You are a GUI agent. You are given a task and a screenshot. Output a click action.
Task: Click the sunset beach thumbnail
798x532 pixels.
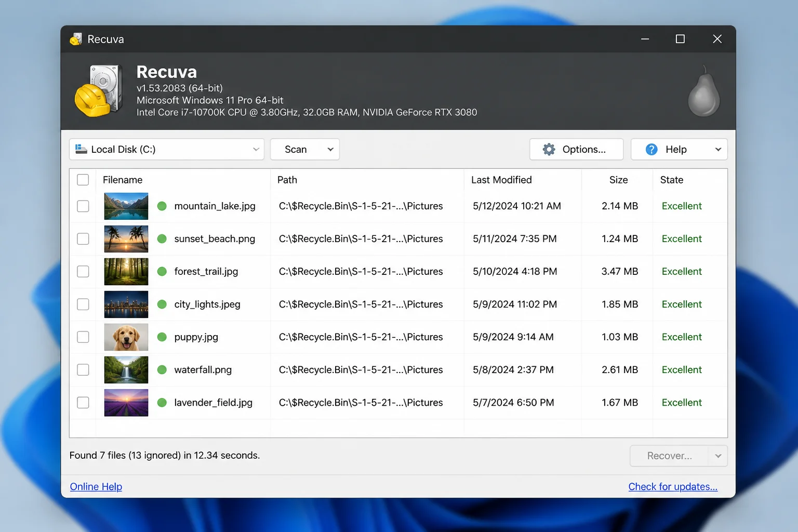[126, 239]
